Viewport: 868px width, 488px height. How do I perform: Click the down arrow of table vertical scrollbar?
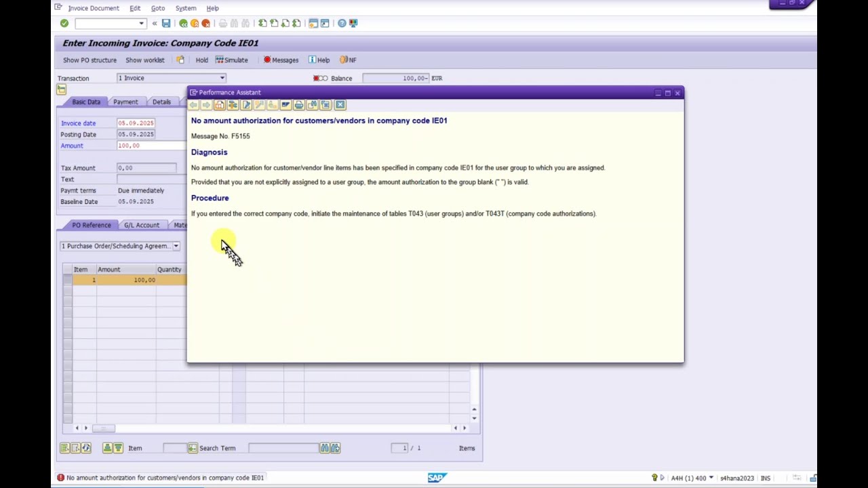[474, 418]
